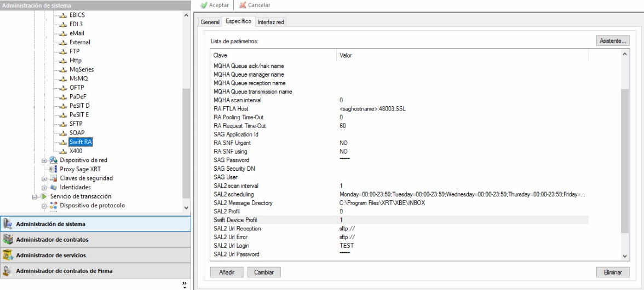This screenshot has width=644, height=290.
Task: Click the parameter list vertical scrollbar
Action: [x=625, y=159]
